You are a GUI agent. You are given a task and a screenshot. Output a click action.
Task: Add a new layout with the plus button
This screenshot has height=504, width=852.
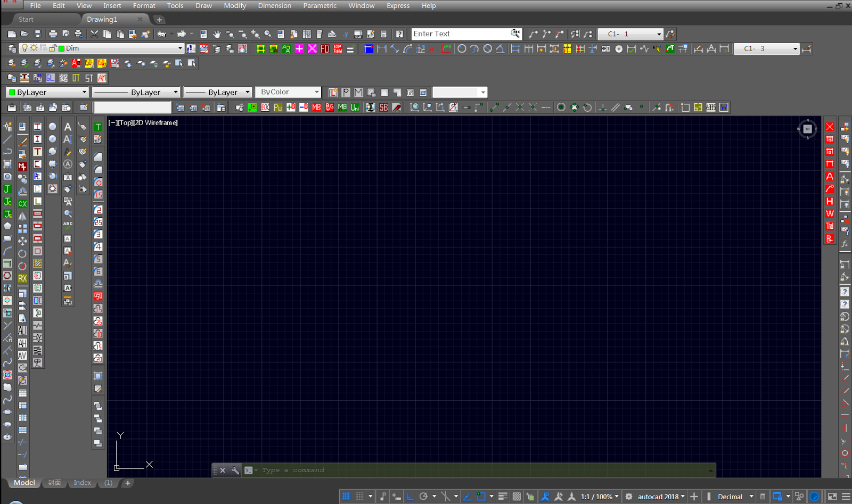click(128, 483)
